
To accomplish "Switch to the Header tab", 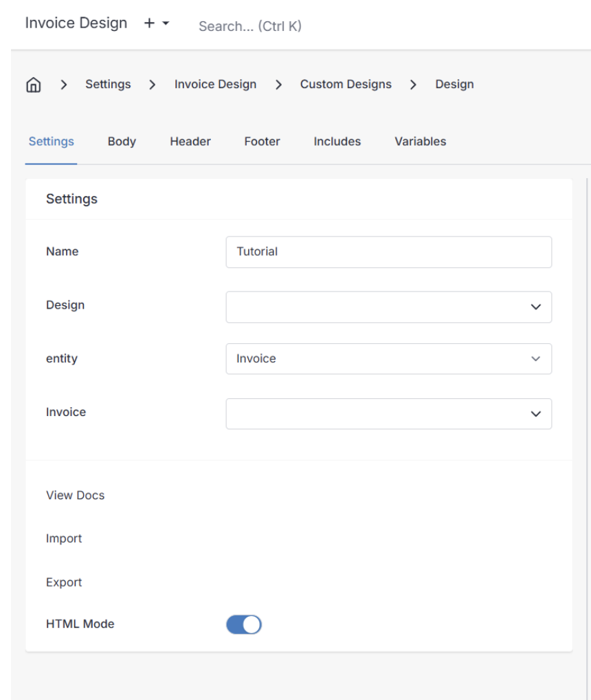I will pyautogui.click(x=190, y=142).
